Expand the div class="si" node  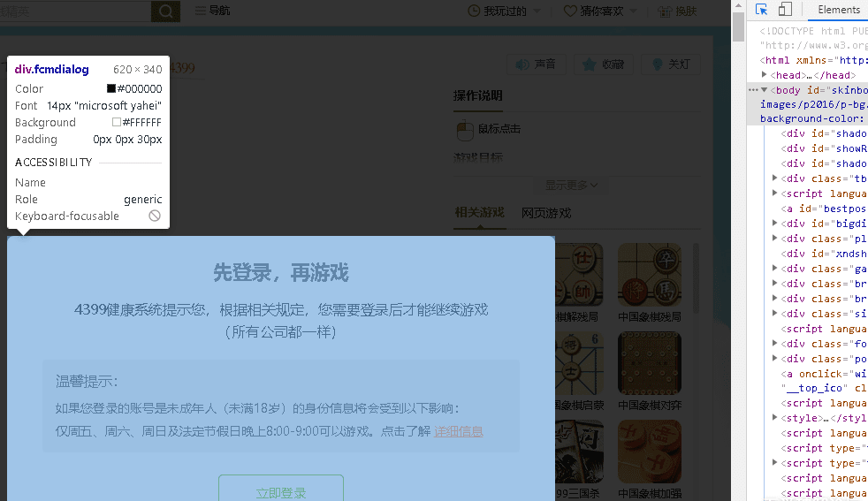click(x=775, y=314)
